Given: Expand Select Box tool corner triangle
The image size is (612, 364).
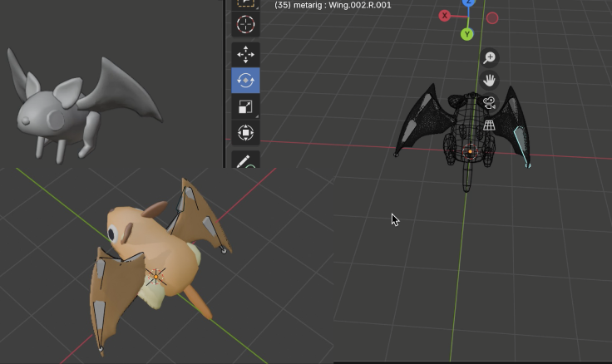Looking at the screenshot, I should pos(257,7).
